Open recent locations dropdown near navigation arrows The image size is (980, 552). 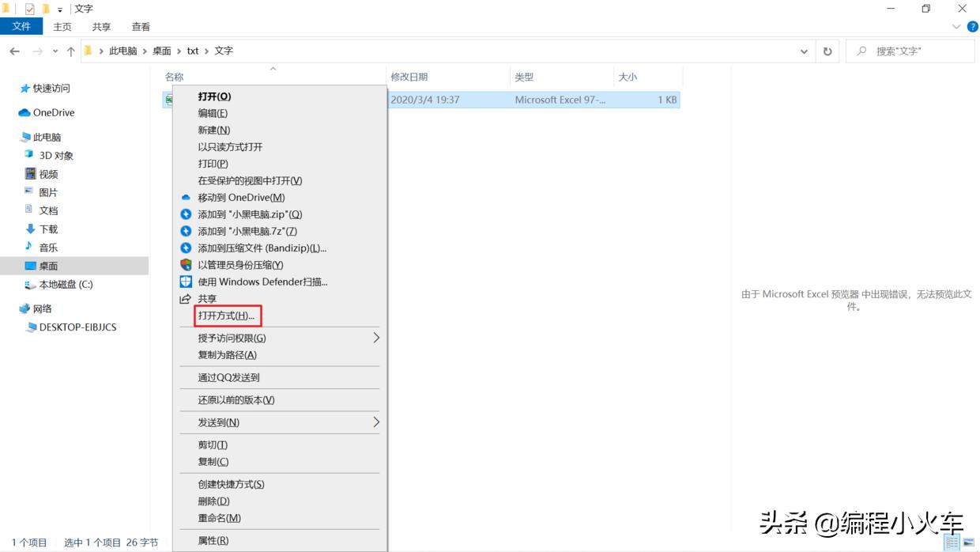pos(55,51)
